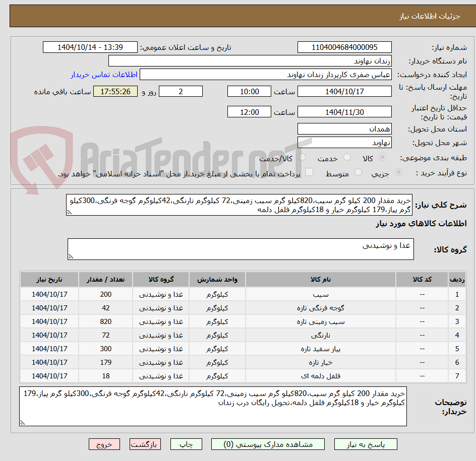The width and height of the screenshot is (476, 461).
Task: Click the تاریخ نیاز column header
Action: pyautogui.click(x=49, y=279)
